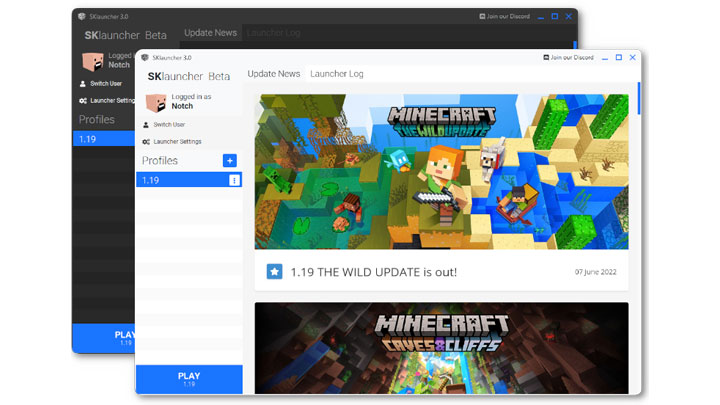The height and width of the screenshot is (405, 720).
Task: Click Join our Discord in the front window
Action: click(x=568, y=57)
